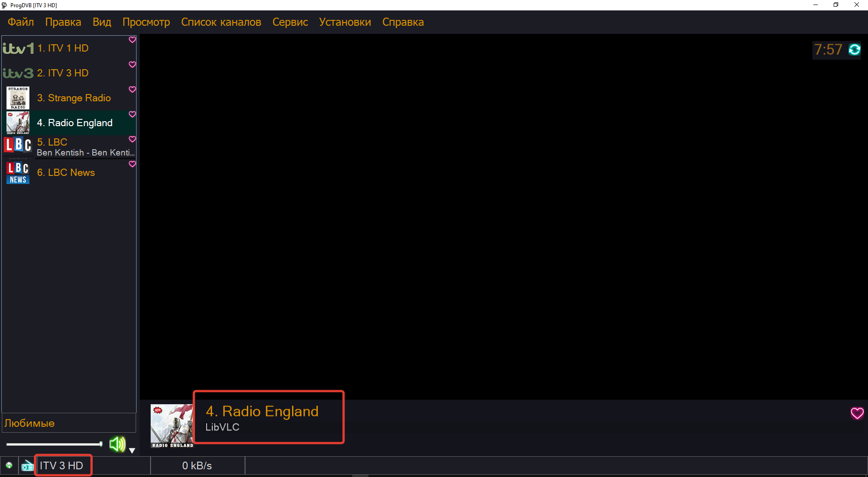Click the Strange Radio logo thumbnail
The width and height of the screenshot is (868, 477).
coord(18,98)
